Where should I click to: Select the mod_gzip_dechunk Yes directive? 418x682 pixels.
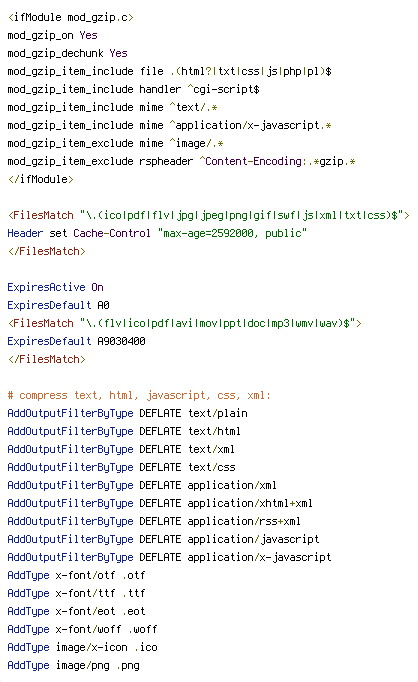coord(67,53)
